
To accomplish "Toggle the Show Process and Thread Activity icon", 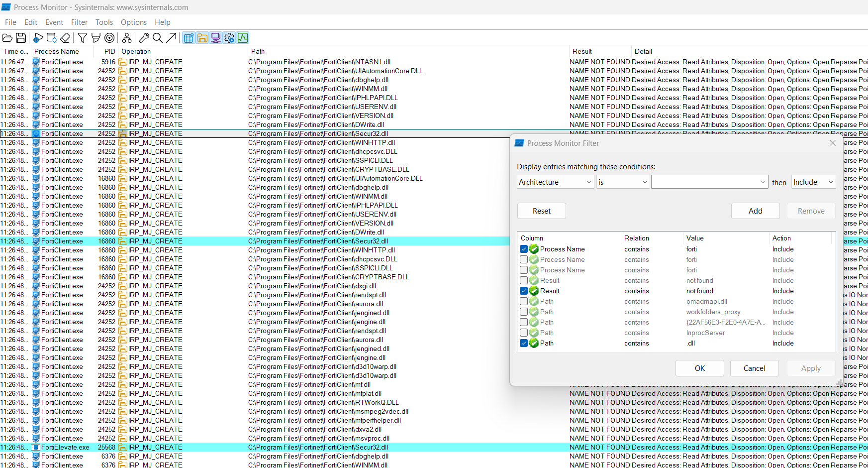I will [229, 38].
